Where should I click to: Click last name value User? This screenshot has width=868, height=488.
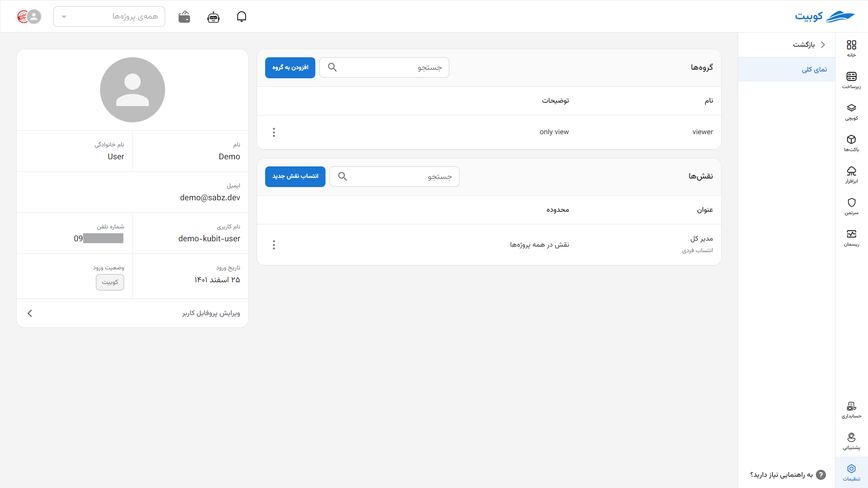[116, 157]
